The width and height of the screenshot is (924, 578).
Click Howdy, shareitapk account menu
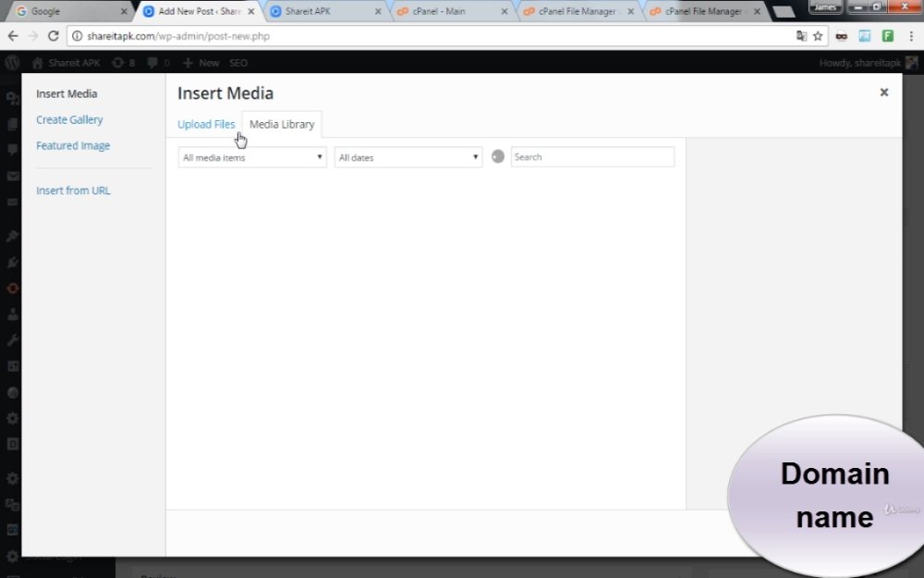868,63
